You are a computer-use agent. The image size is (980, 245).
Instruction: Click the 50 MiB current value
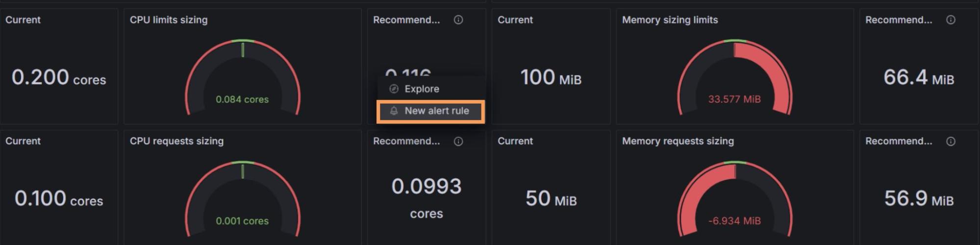[x=551, y=199]
